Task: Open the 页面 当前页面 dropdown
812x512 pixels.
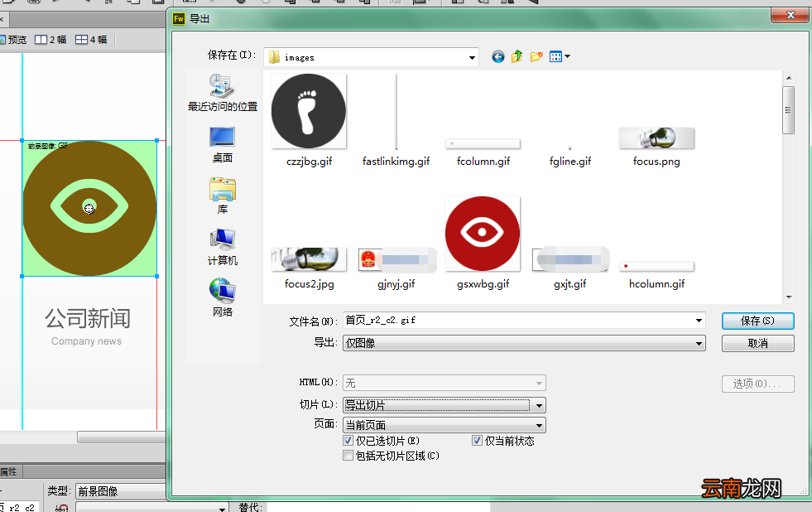Action: (444, 425)
